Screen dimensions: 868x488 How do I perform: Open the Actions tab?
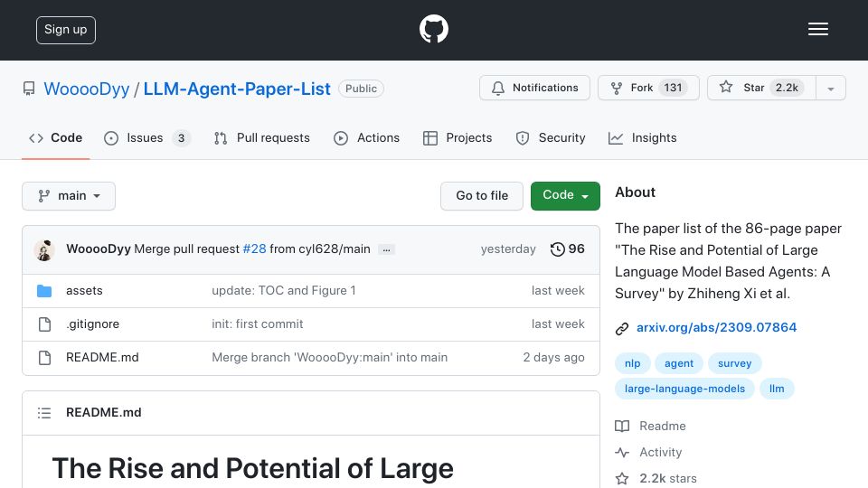(366, 137)
